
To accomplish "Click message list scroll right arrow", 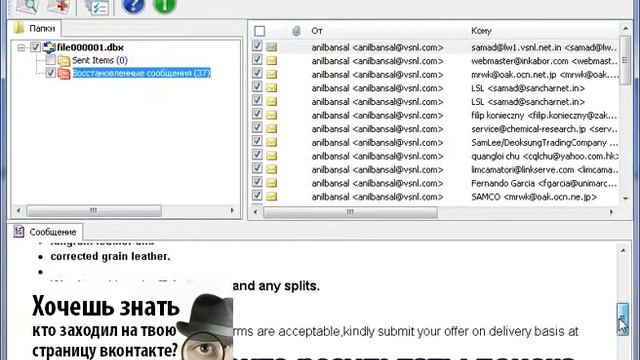I will coord(611,212).
